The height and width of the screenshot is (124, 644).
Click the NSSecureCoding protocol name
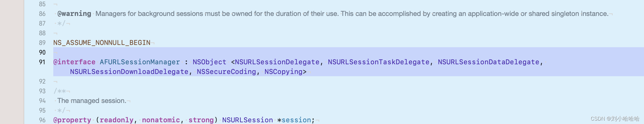pyautogui.click(x=226, y=72)
